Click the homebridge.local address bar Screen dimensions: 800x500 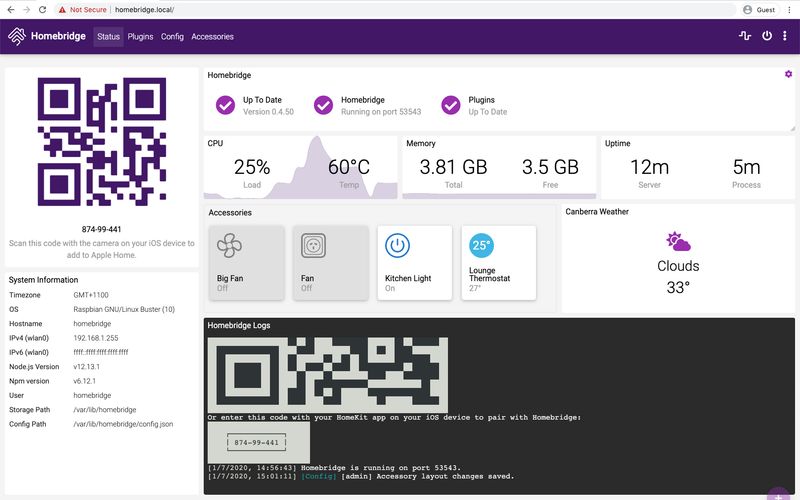click(394, 9)
